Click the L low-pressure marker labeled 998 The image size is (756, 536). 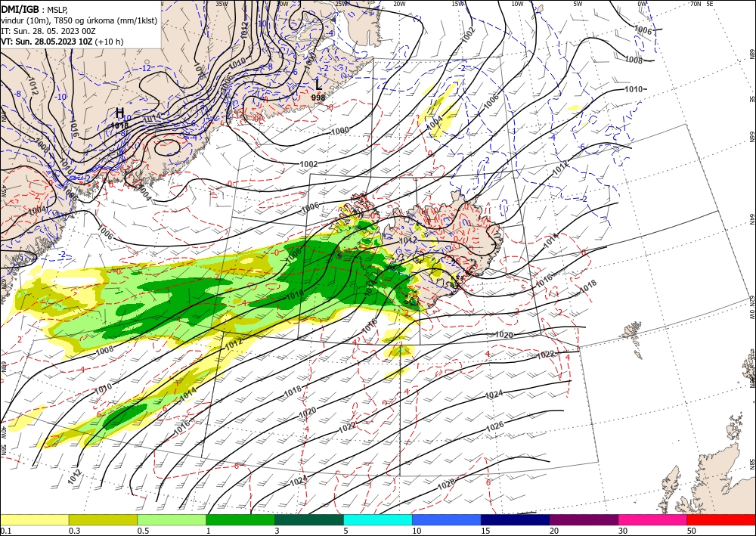(x=318, y=84)
